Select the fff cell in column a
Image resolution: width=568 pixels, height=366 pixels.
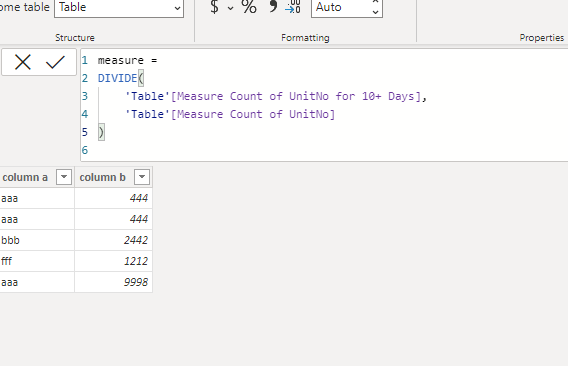coord(37,261)
